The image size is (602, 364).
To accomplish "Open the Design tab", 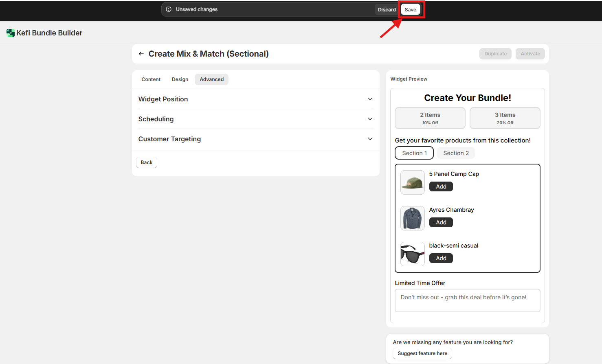I will click(180, 79).
